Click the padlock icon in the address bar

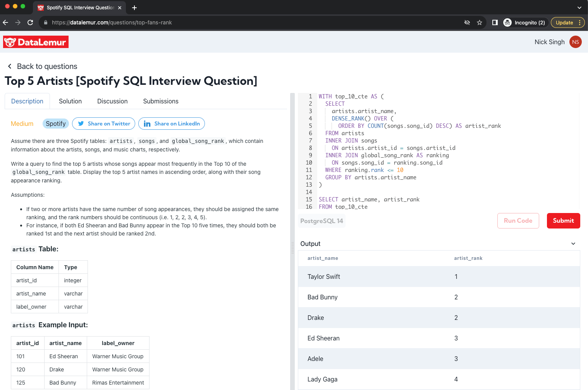pyautogui.click(x=45, y=22)
